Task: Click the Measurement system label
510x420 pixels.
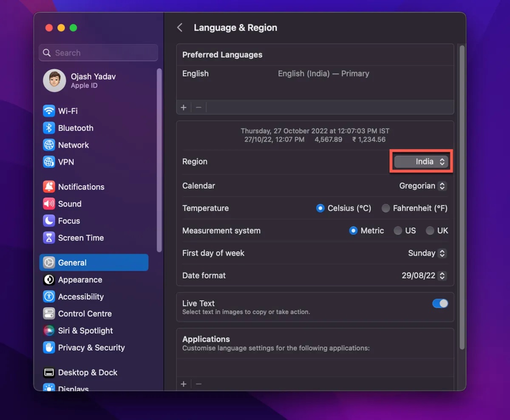Action: tap(221, 231)
